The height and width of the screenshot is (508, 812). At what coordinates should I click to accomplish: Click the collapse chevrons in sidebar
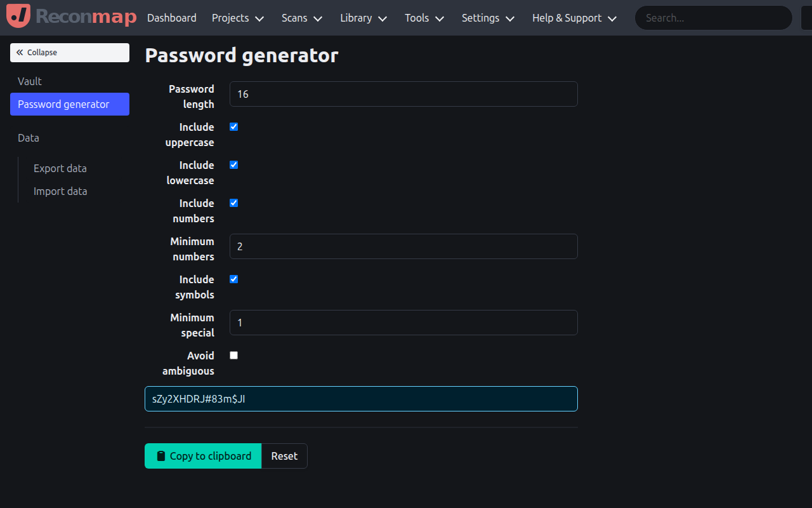tap(20, 52)
